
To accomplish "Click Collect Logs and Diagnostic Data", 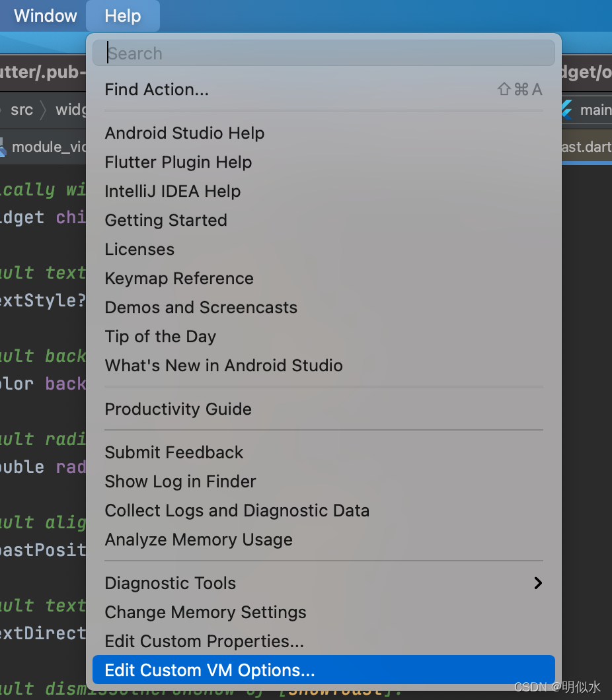I will click(237, 511).
